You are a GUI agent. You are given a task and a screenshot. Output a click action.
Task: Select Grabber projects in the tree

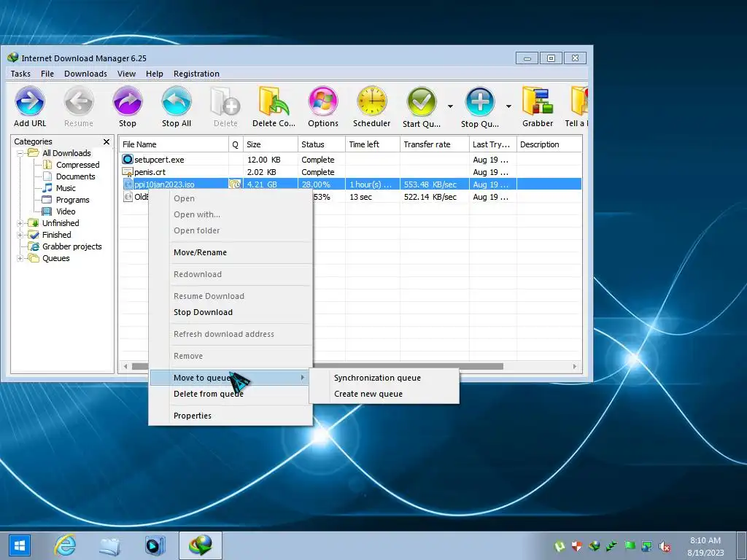pyautogui.click(x=72, y=246)
